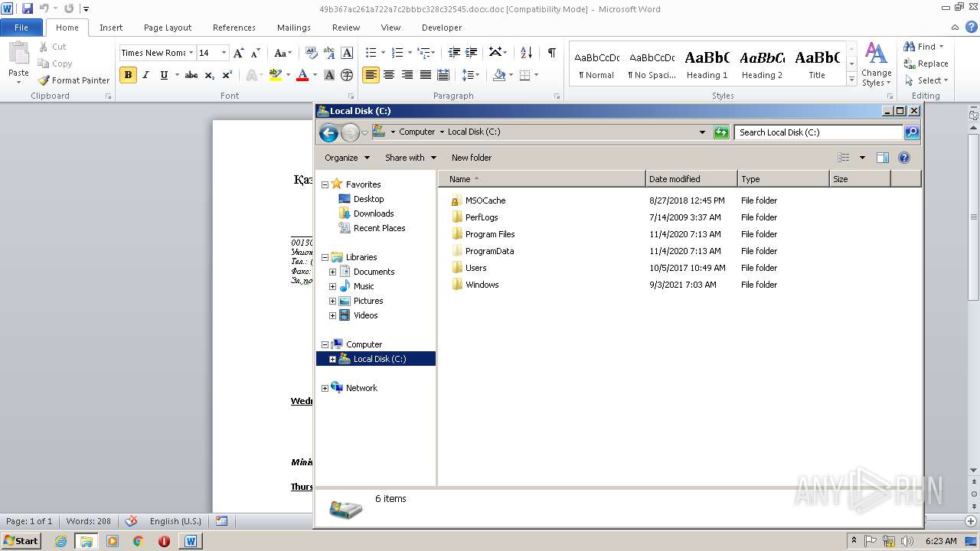The width and height of the screenshot is (980, 551).
Task: Click the Decrease Indent icon
Action: coord(454,53)
